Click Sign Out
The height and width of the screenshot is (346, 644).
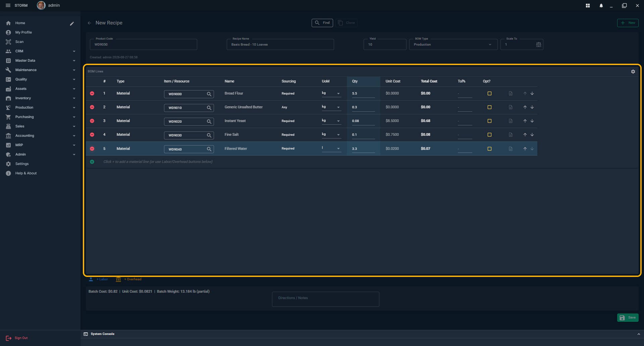(17, 338)
